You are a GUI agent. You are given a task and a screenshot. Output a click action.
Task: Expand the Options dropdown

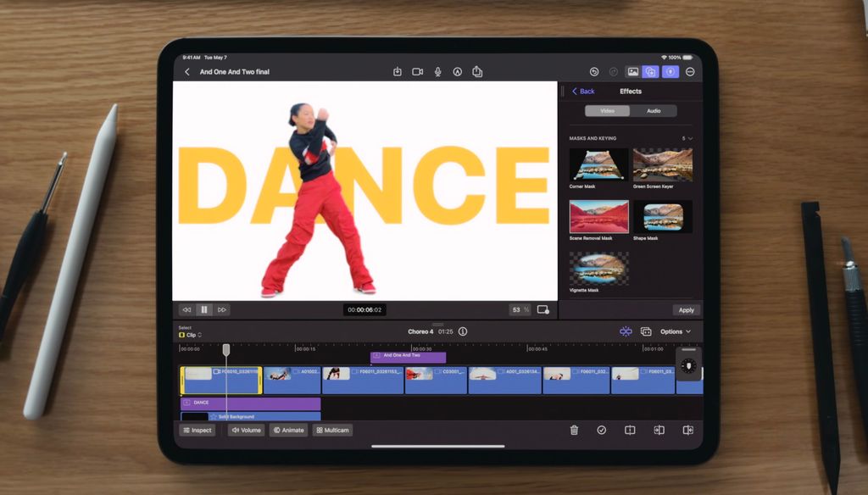[676, 331]
